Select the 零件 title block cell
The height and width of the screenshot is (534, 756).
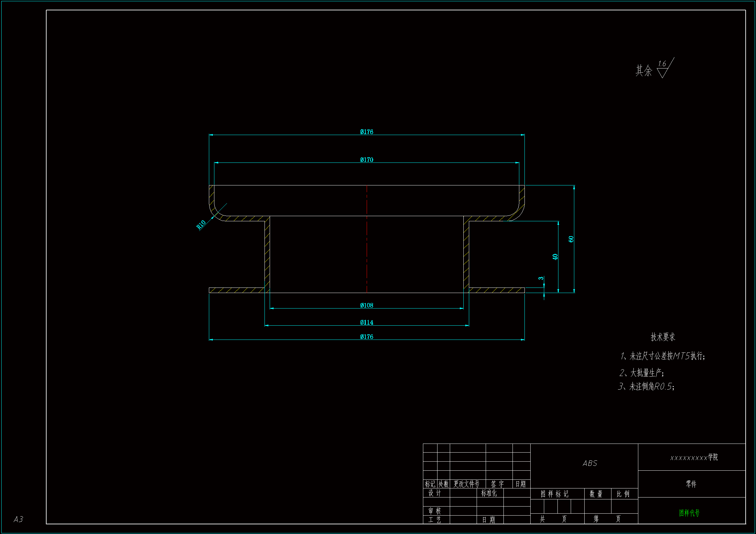[x=691, y=484]
